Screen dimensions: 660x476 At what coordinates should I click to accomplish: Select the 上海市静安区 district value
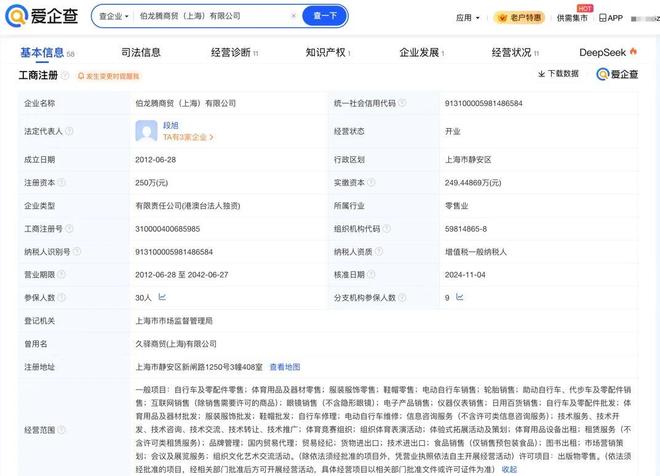tap(468, 160)
